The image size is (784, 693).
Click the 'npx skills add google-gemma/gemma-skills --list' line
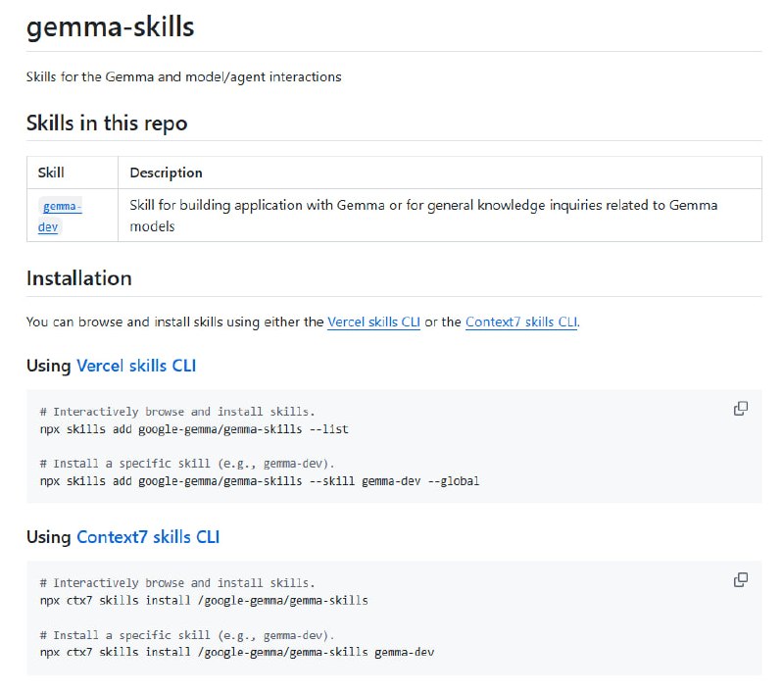[194, 429]
